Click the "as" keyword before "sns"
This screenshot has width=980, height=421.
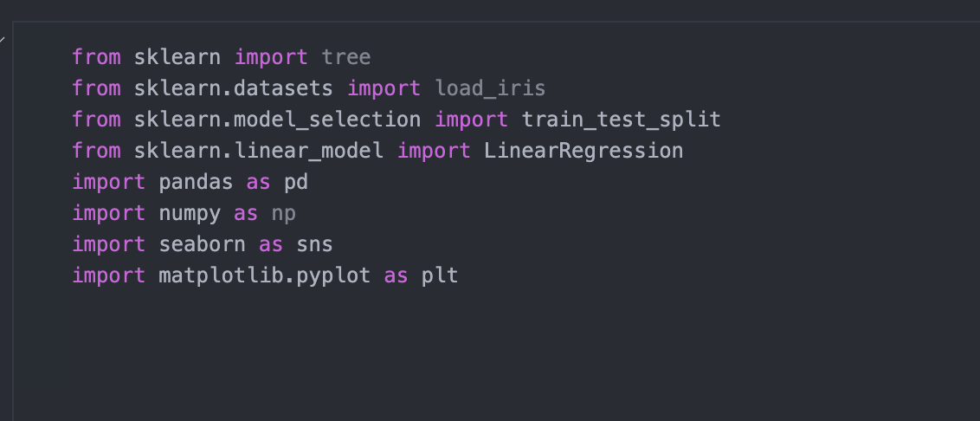click(x=271, y=245)
